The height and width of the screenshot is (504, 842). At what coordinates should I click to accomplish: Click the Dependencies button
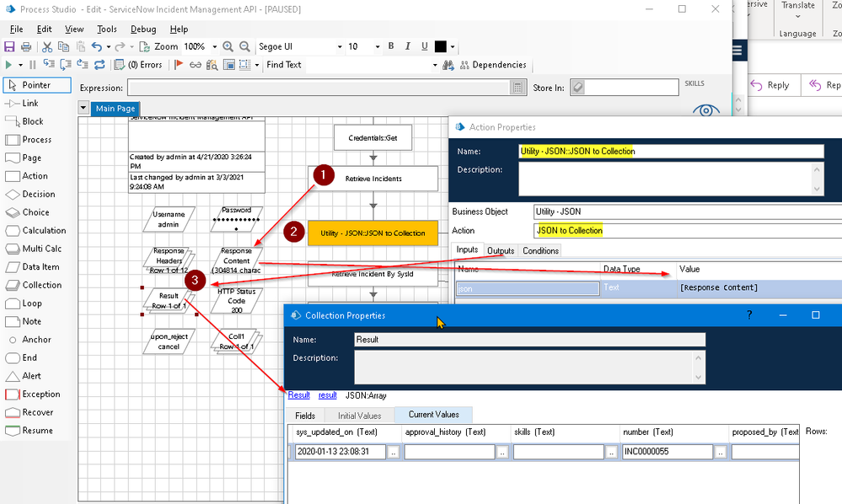pos(492,65)
